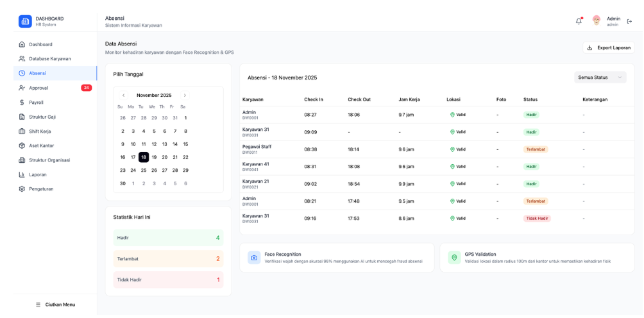Go to next month in calendar
The height and width of the screenshot is (318, 644).
185,95
